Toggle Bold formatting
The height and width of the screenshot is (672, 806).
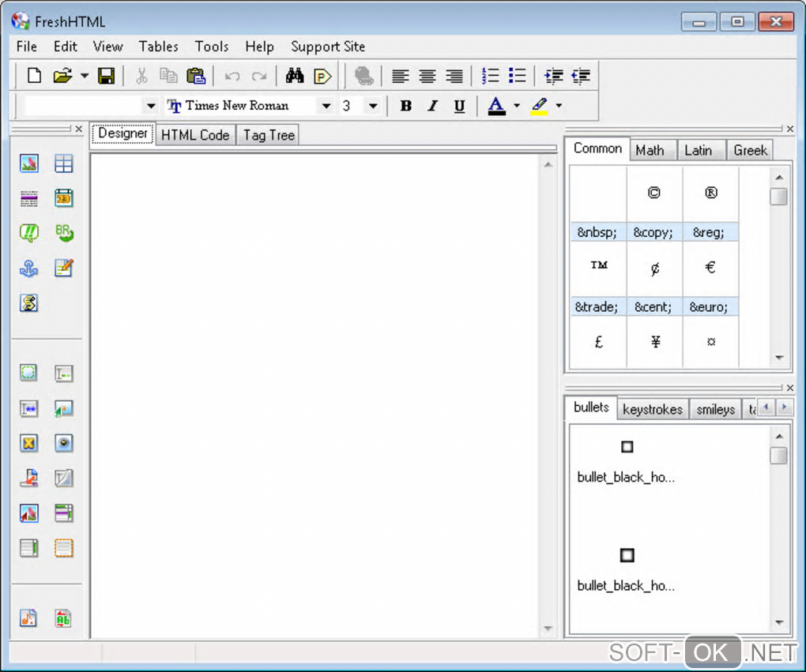[x=405, y=106]
